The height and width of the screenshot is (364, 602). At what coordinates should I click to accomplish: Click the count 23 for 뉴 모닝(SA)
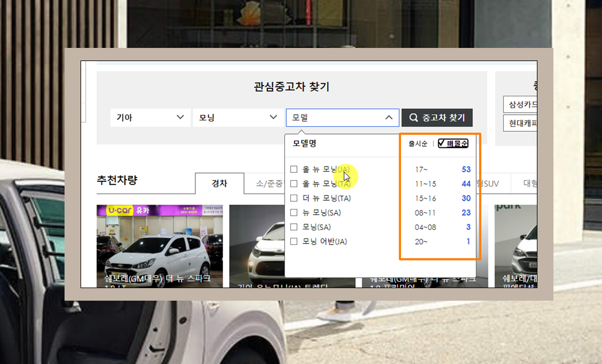tap(466, 212)
